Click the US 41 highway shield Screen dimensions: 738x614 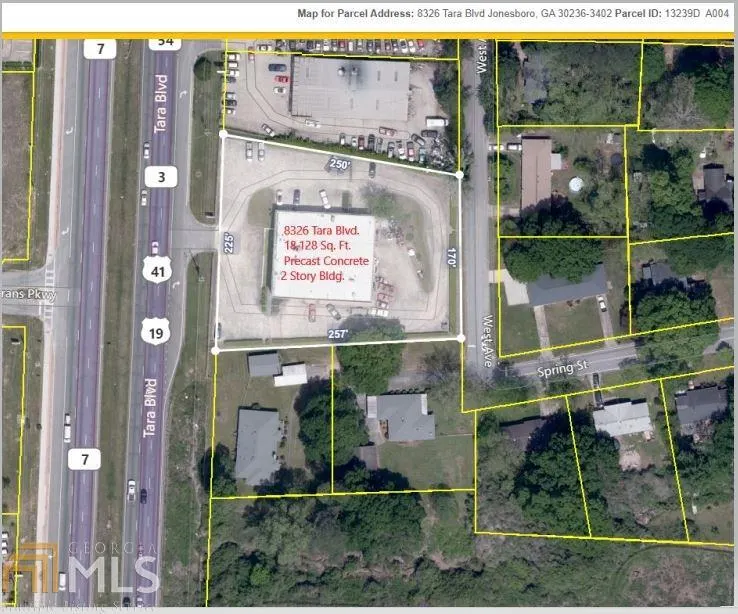[x=164, y=267]
